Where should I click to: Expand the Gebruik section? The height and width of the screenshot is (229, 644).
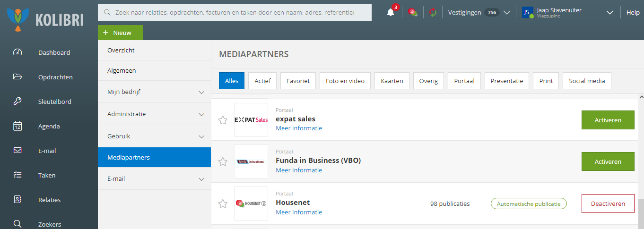click(154, 136)
